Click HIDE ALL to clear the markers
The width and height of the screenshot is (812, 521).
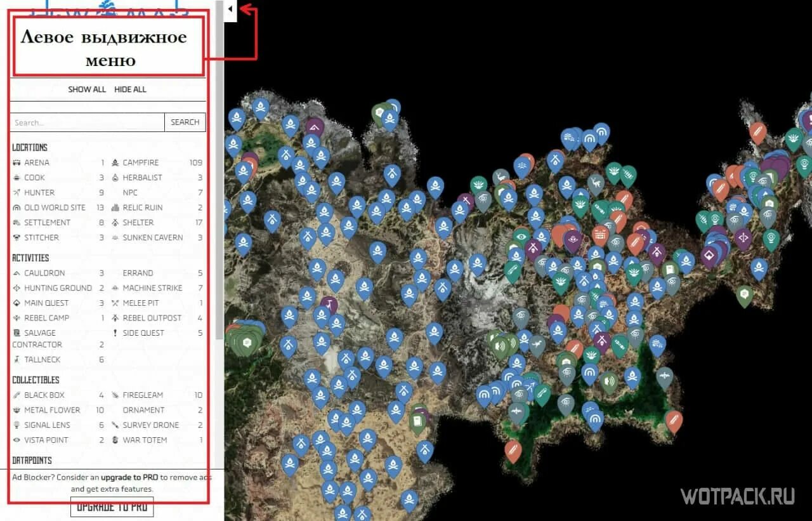coord(130,89)
